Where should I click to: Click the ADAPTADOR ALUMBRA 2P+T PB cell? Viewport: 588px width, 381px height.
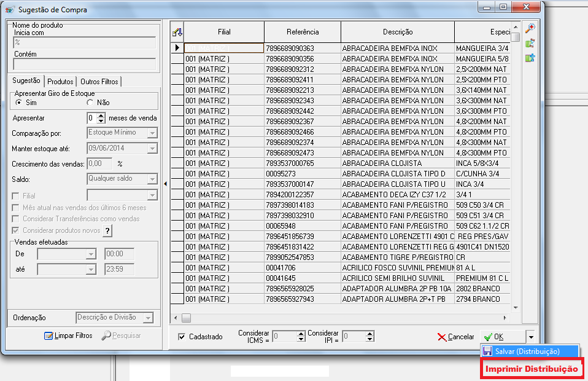pyautogui.click(x=397, y=299)
